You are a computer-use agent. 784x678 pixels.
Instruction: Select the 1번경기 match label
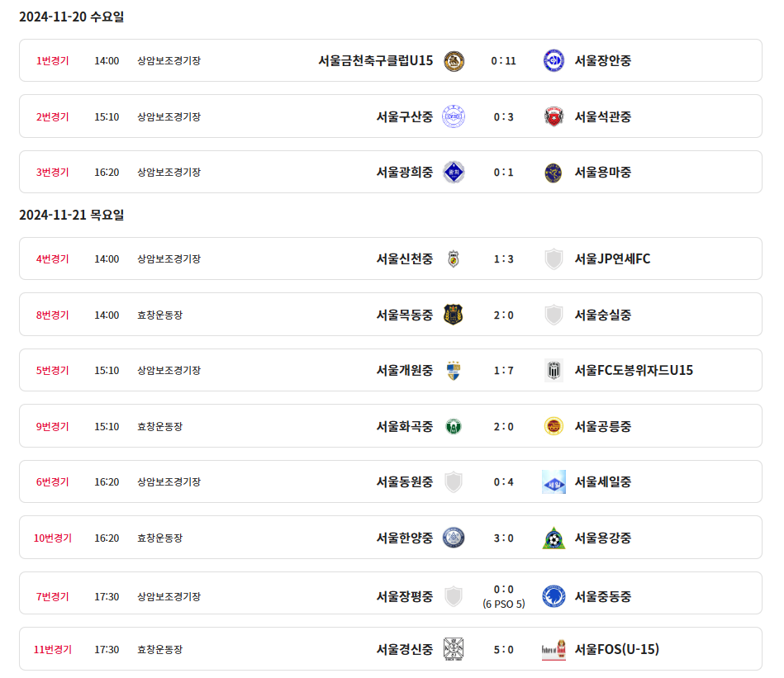click(53, 61)
